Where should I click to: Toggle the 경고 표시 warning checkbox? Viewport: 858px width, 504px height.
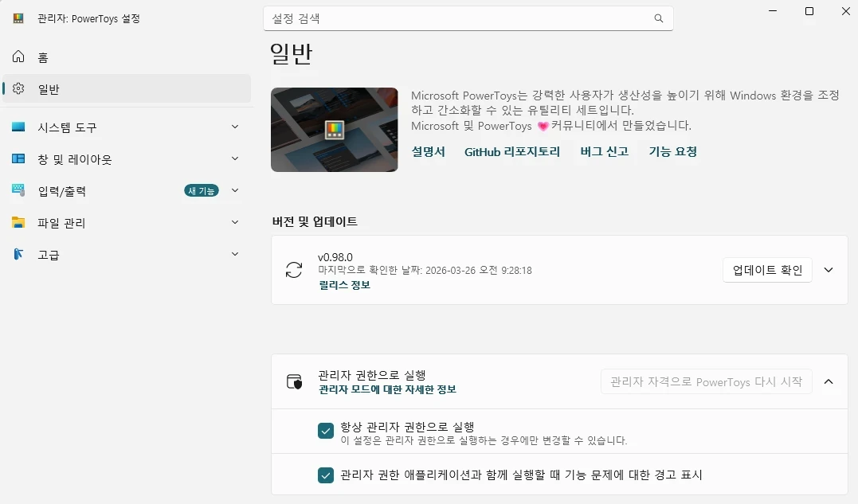[325, 475]
